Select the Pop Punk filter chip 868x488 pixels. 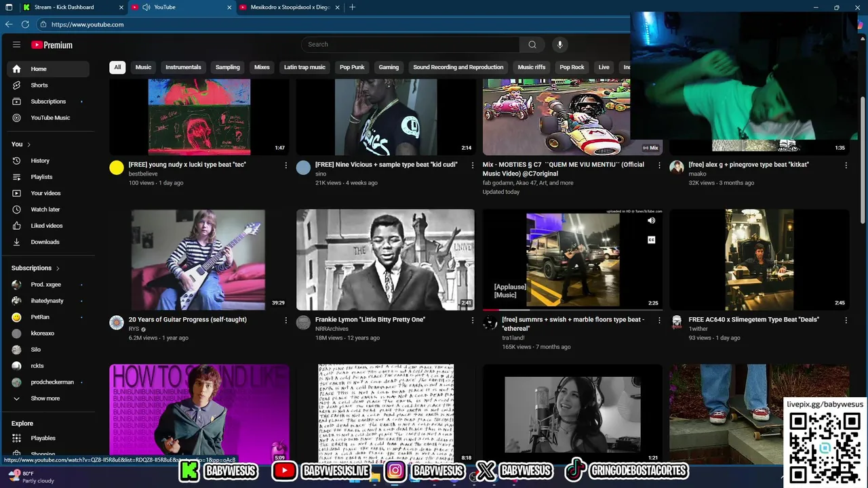pyautogui.click(x=352, y=67)
